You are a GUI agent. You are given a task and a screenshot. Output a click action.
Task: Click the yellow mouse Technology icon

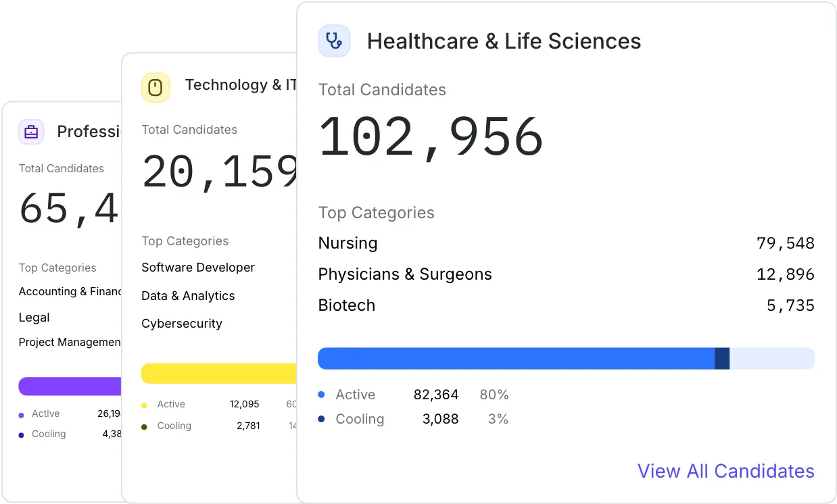pos(156,88)
